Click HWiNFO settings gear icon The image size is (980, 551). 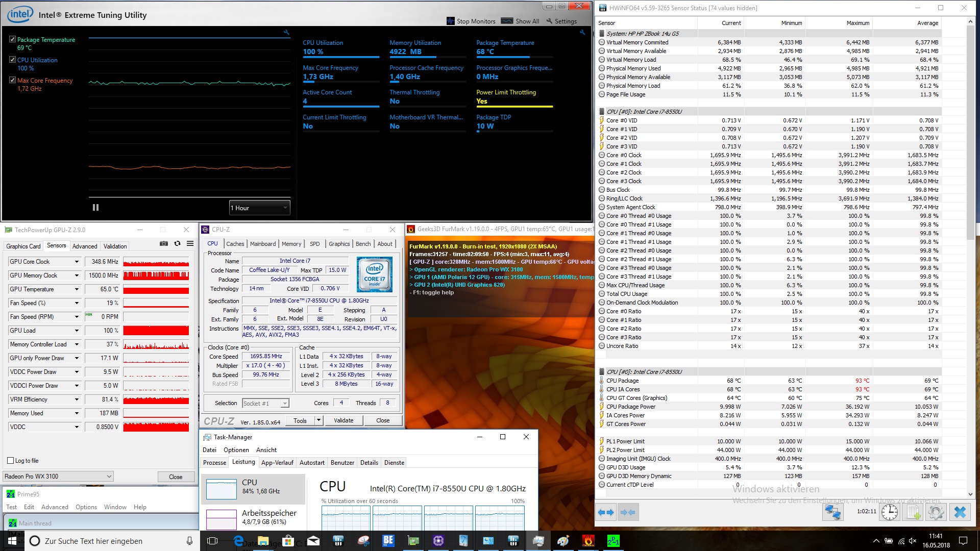pos(936,512)
